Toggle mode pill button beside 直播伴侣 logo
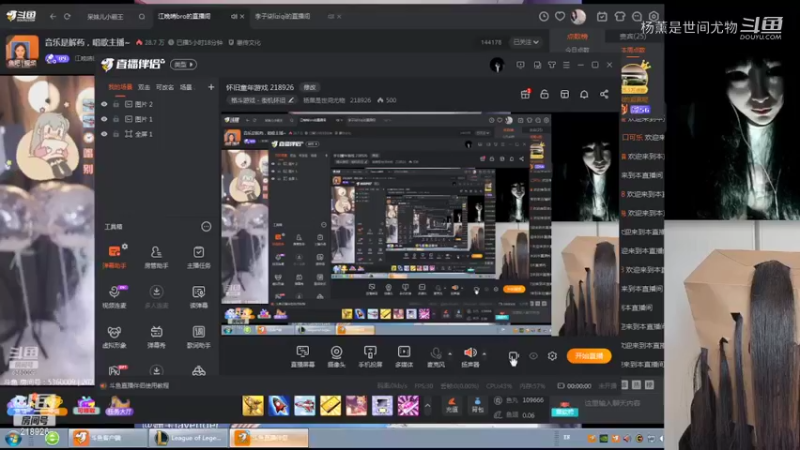 pos(184,64)
